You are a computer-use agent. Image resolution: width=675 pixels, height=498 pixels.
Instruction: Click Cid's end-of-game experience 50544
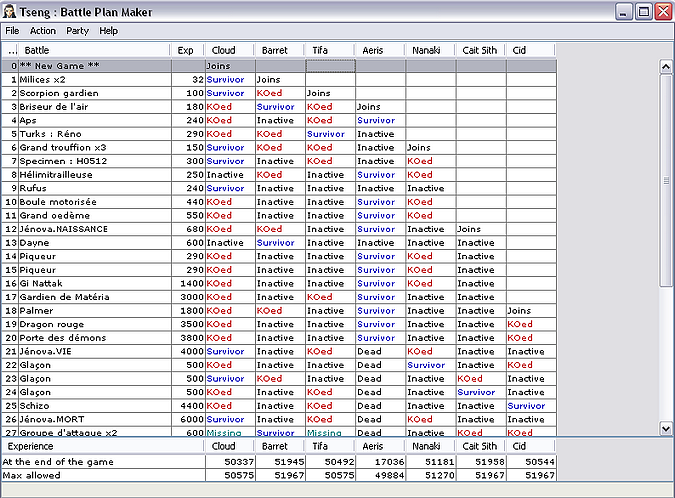pos(532,462)
